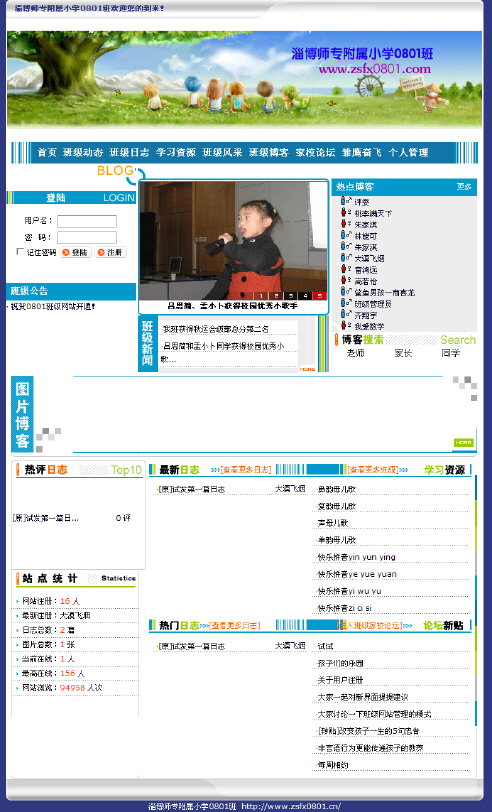Visit 家校论坛 from the top navigation
Screen dimensions: 492x812
pyautogui.click(x=315, y=152)
